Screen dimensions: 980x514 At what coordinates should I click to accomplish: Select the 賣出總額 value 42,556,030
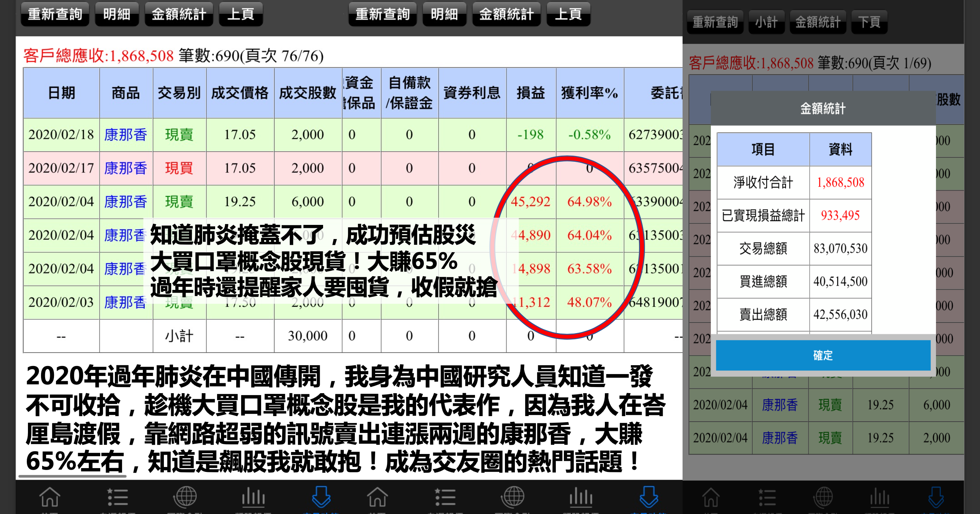841,314
